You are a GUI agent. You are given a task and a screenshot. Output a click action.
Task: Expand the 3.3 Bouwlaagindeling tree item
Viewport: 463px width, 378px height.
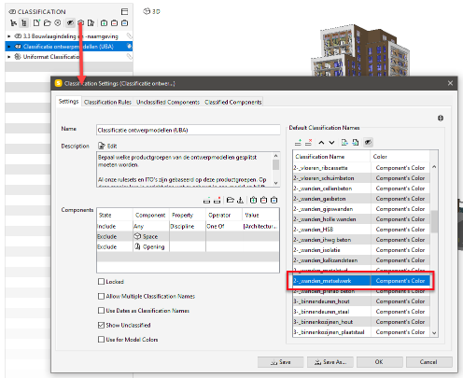coord(9,36)
